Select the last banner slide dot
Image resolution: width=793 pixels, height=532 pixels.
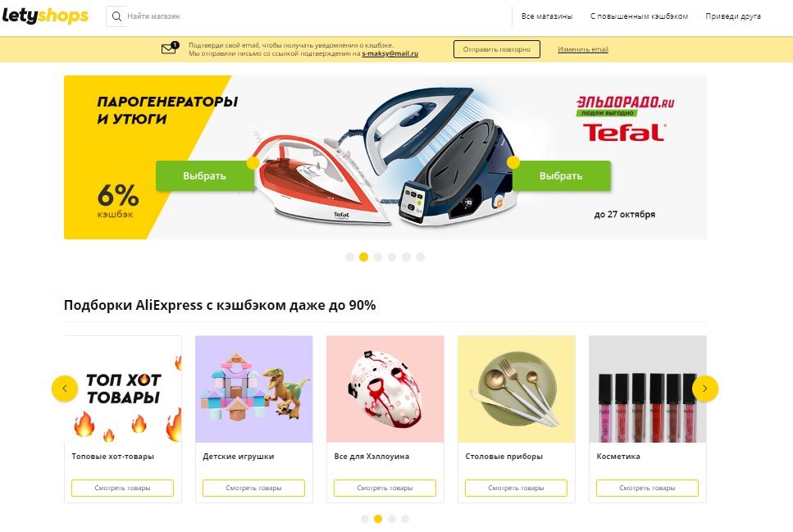coord(420,257)
